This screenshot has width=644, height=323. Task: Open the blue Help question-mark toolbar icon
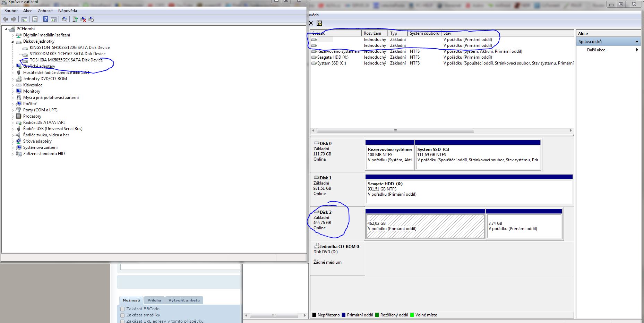click(45, 19)
